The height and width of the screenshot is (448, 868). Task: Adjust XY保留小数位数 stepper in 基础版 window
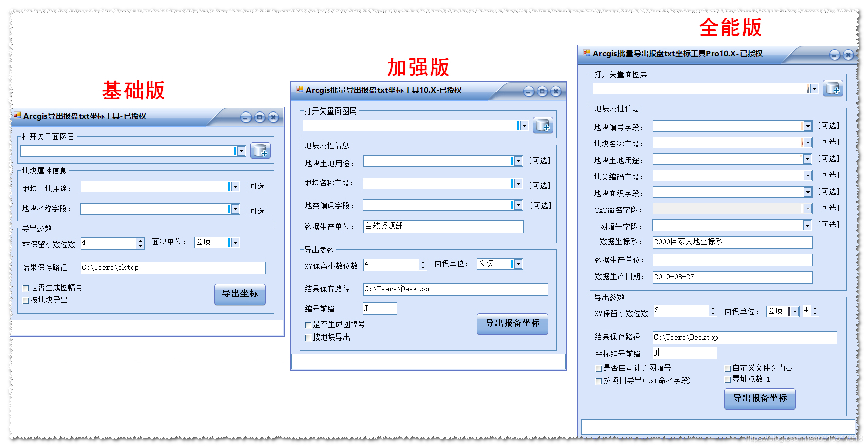140,244
